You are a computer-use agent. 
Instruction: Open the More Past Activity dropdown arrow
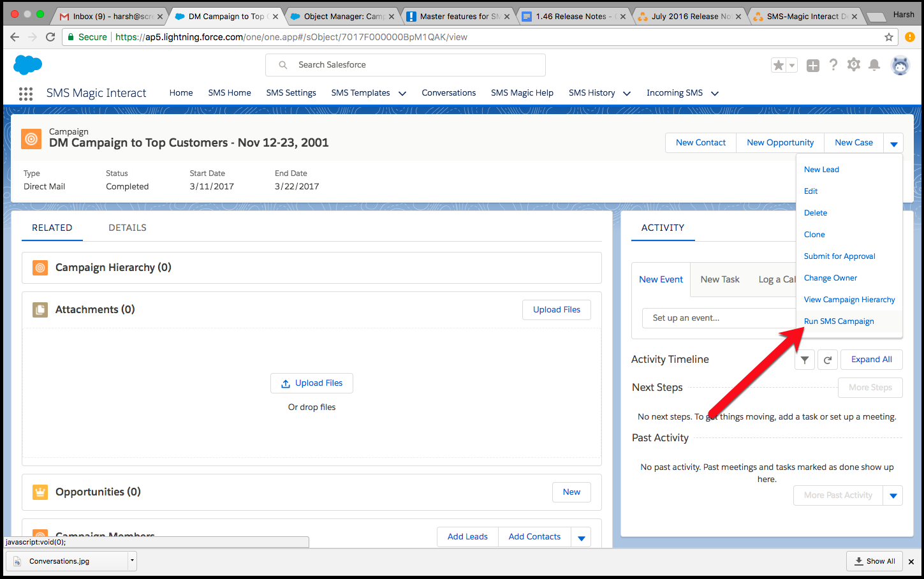coord(893,495)
